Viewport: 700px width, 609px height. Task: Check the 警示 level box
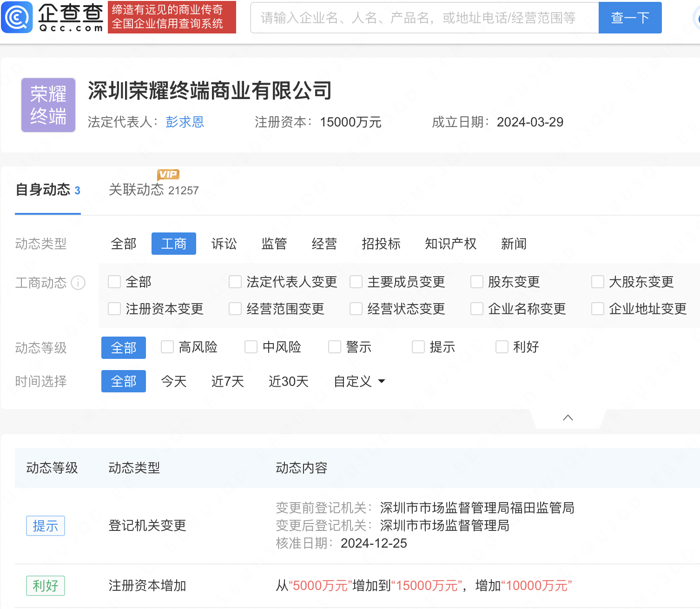tap(335, 347)
